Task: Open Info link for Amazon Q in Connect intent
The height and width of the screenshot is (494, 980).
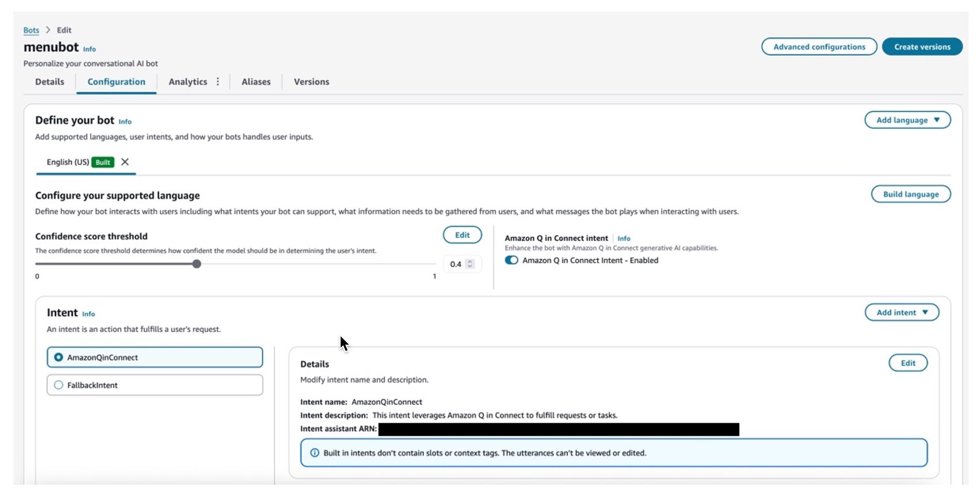Action: click(623, 239)
